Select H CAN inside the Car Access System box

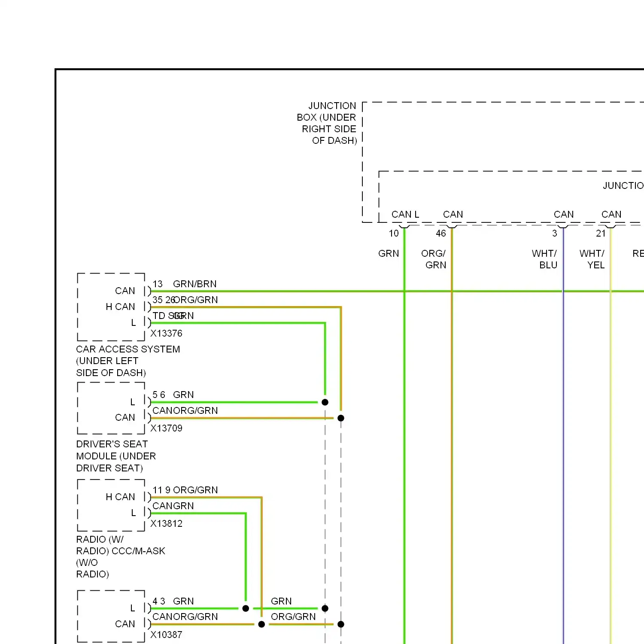pos(120,307)
